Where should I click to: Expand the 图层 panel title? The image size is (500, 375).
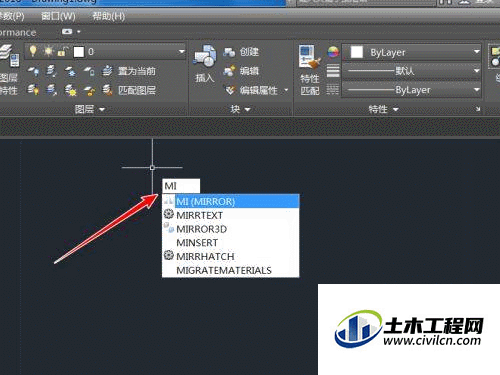(x=89, y=109)
